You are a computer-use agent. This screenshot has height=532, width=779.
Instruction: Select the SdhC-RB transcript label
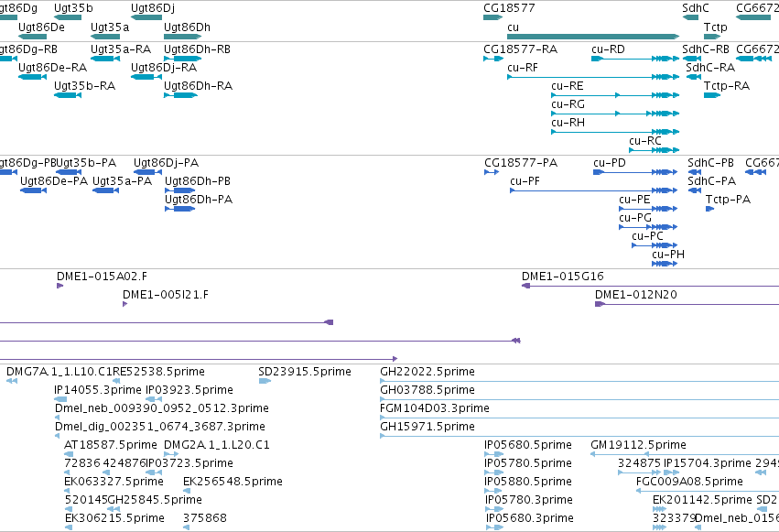pyautogui.click(x=706, y=49)
